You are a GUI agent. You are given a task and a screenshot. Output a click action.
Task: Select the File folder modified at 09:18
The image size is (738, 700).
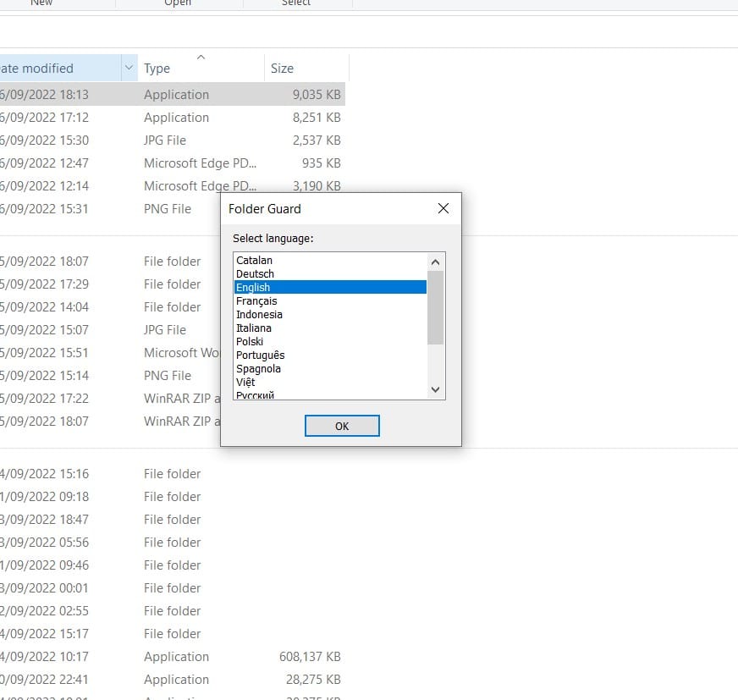point(173,497)
